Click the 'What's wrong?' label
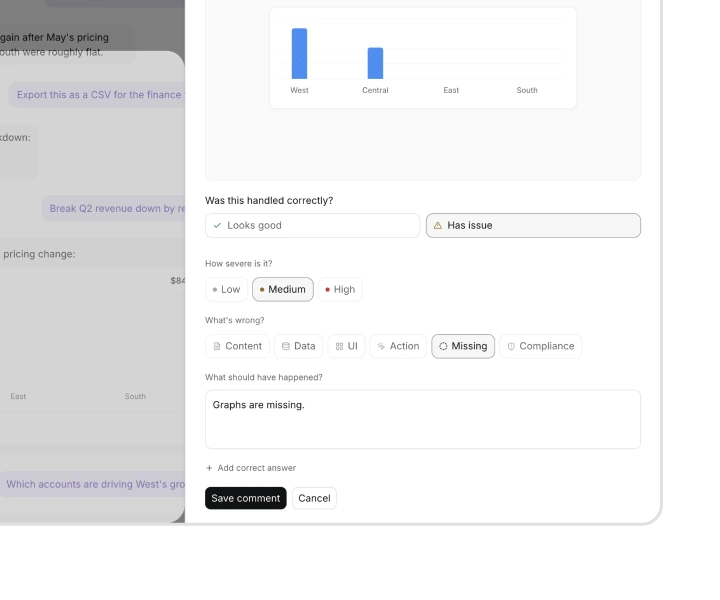Image resolution: width=720 pixels, height=600 pixels. click(235, 320)
